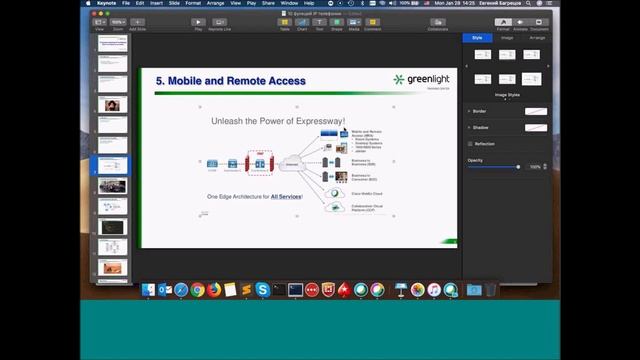
Task: Open Keynote icon in the Dock
Action: pyautogui.click(x=401, y=290)
